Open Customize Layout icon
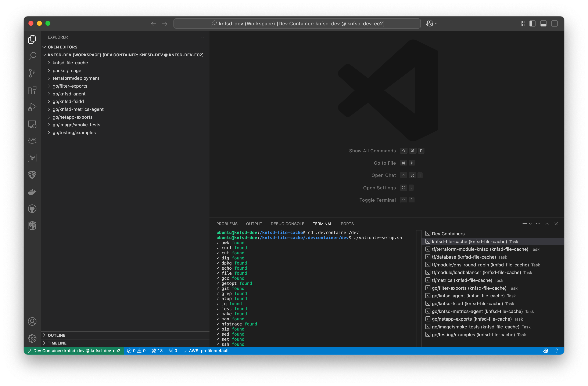This screenshot has height=386, width=588. tap(521, 23)
